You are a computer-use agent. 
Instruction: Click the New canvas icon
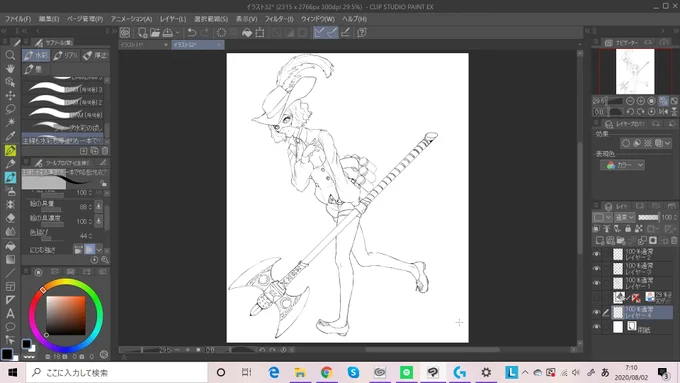click(x=142, y=33)
